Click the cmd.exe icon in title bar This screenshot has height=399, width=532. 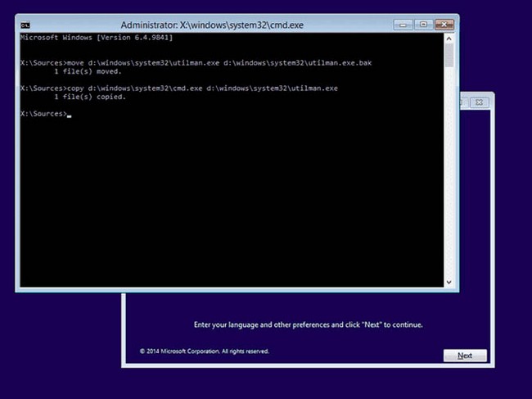pyautogui.click(x=25, y=25)
